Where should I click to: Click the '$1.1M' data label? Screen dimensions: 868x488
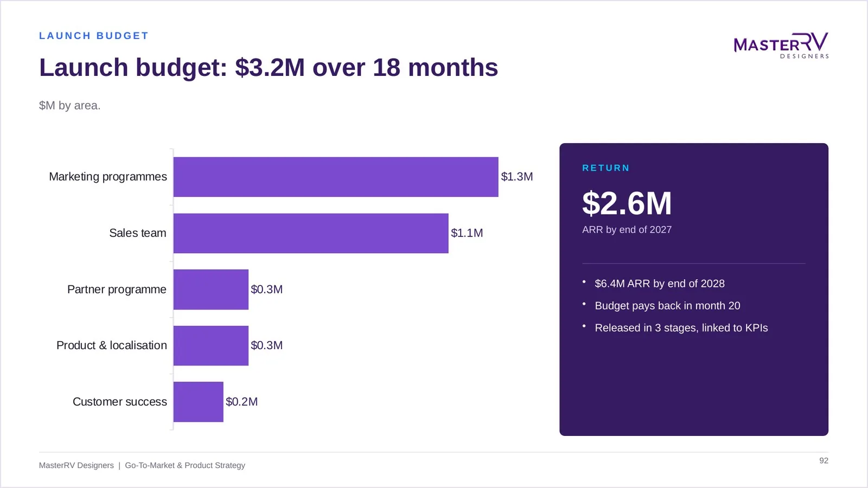[x=467, y=233]
